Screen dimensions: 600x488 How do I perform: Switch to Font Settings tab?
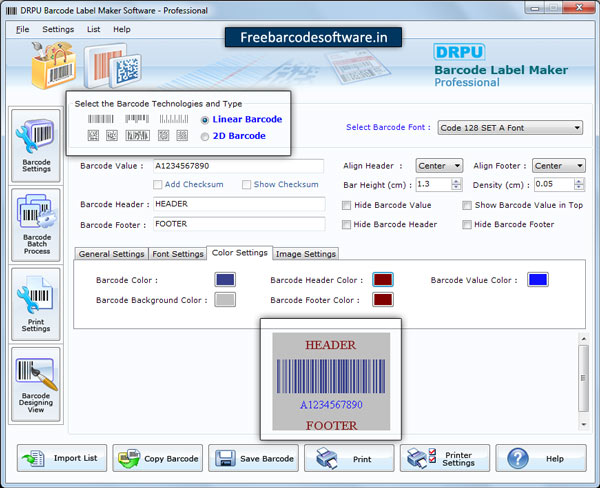[x=178, y=254]
